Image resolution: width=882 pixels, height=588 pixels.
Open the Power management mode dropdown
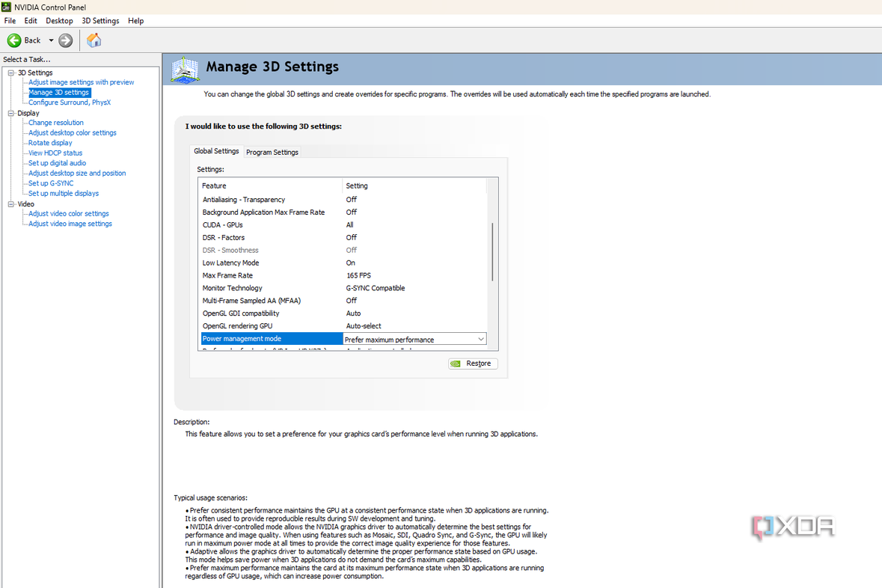[x=481, y=340]
